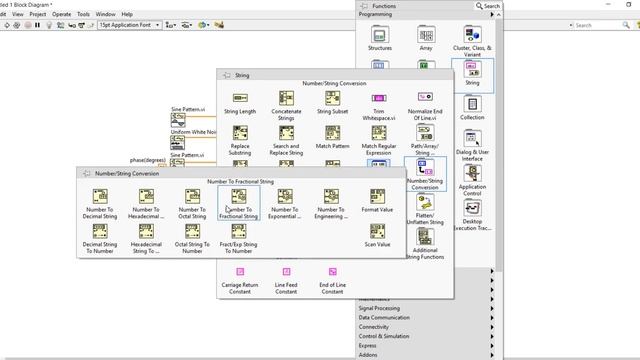
Task: Pick the Concatenate Strings function
Action: 286,105
